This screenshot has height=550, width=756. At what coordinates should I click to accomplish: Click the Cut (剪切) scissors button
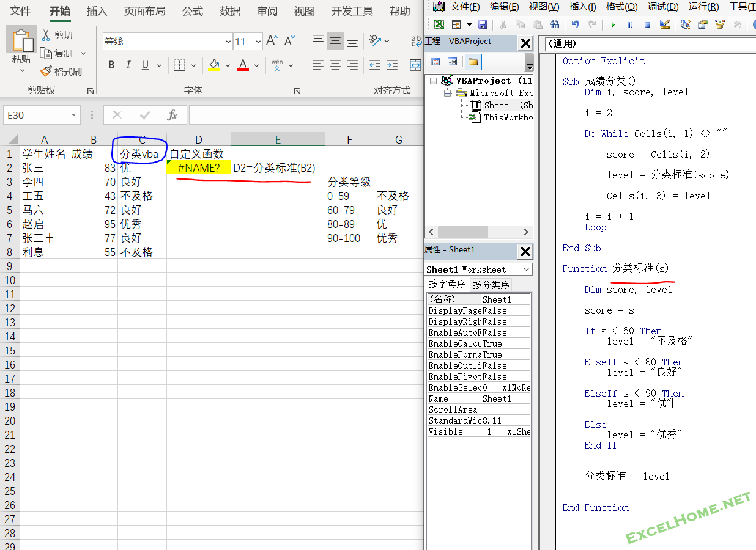coord(57,35)
